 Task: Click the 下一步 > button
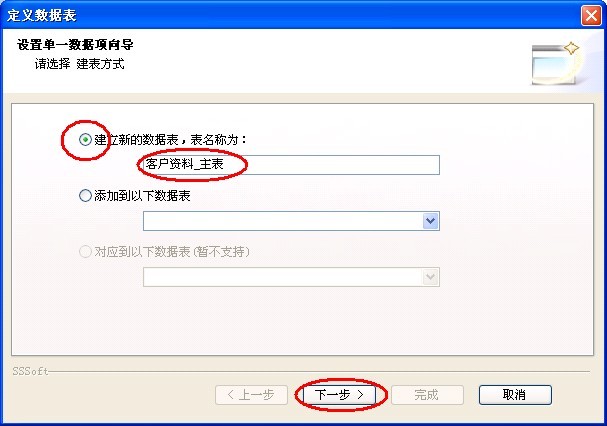pyautogui.click(x=339, y=395)
